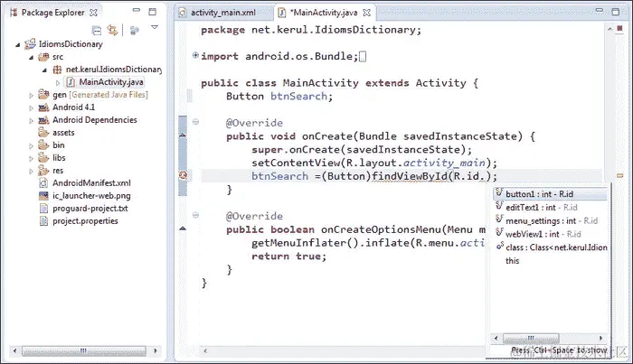This screenshot has height=364, width=633.
Task: Click Package Explorer scroll right arrow
Action: (156, 350)
